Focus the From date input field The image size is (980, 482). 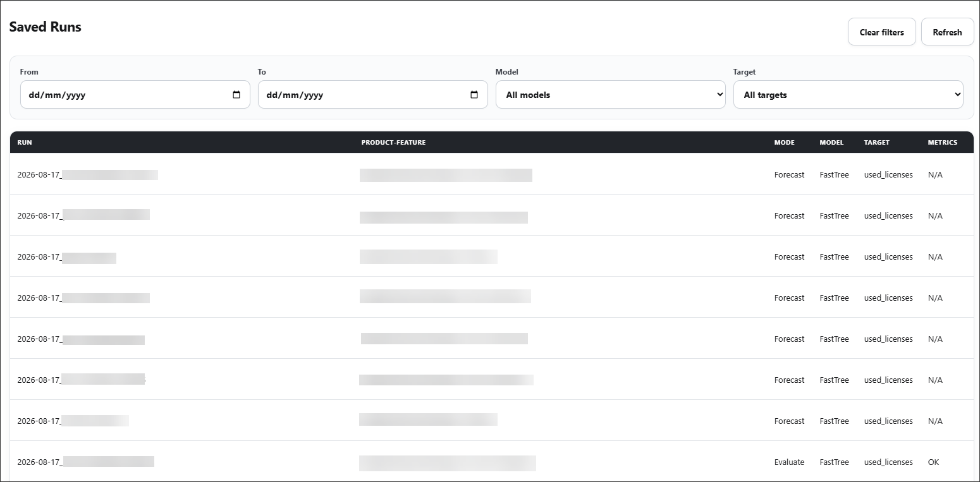click(x=135, y=95)
